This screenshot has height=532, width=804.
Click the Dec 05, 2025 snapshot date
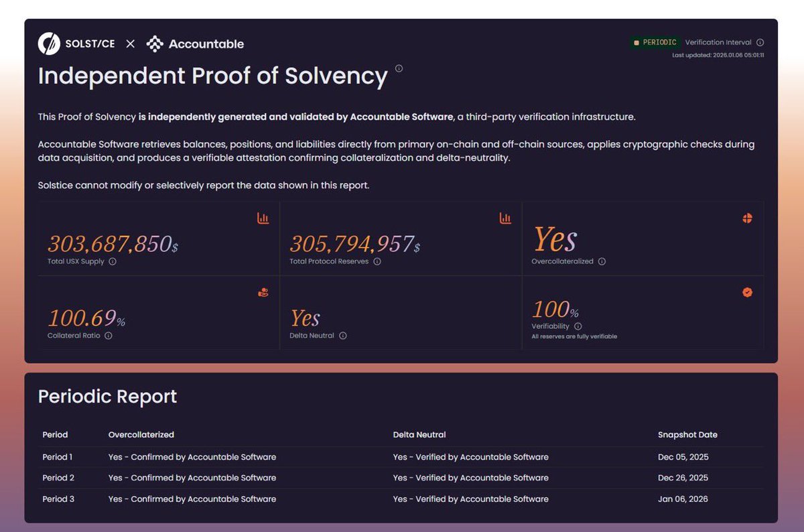(x=683, y=457)
